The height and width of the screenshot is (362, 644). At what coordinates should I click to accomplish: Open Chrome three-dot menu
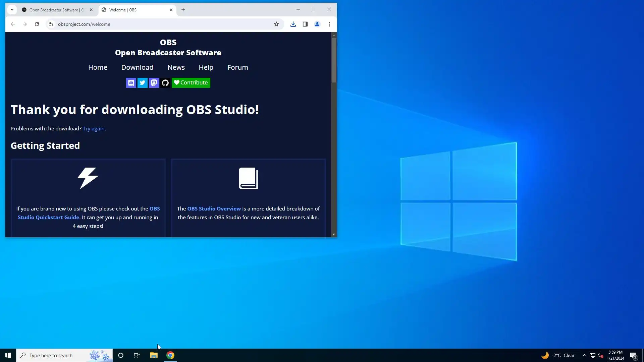click(329, 24)
